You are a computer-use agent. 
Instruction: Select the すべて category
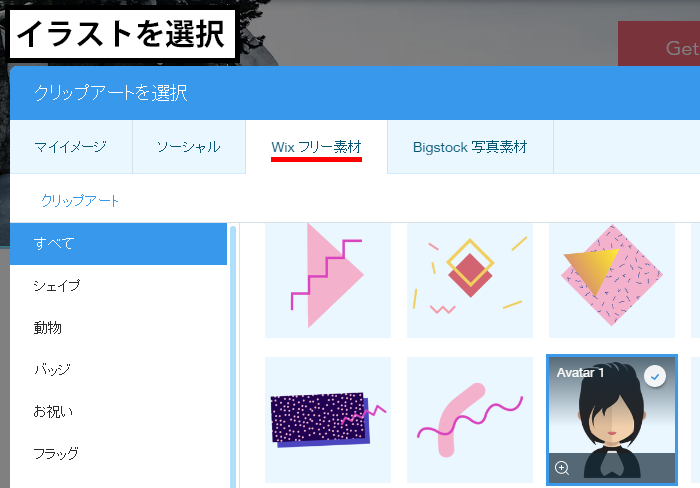point(118,244)
